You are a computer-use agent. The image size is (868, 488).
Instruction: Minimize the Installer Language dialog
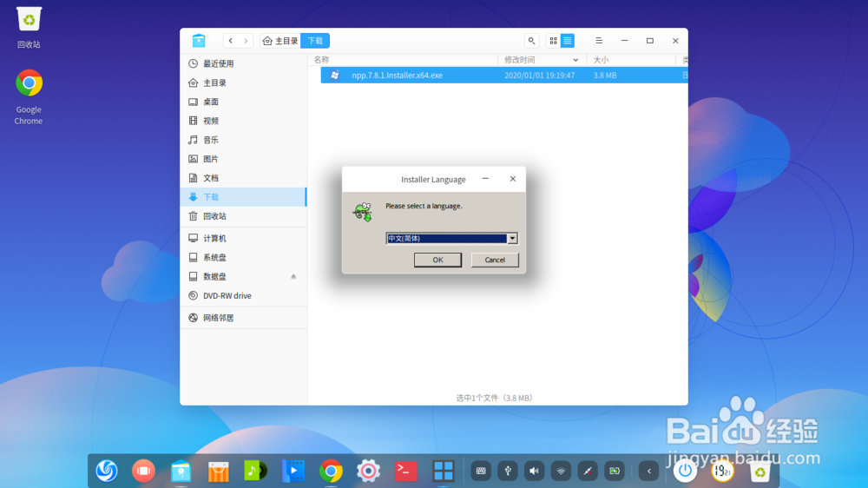point(485,178)
